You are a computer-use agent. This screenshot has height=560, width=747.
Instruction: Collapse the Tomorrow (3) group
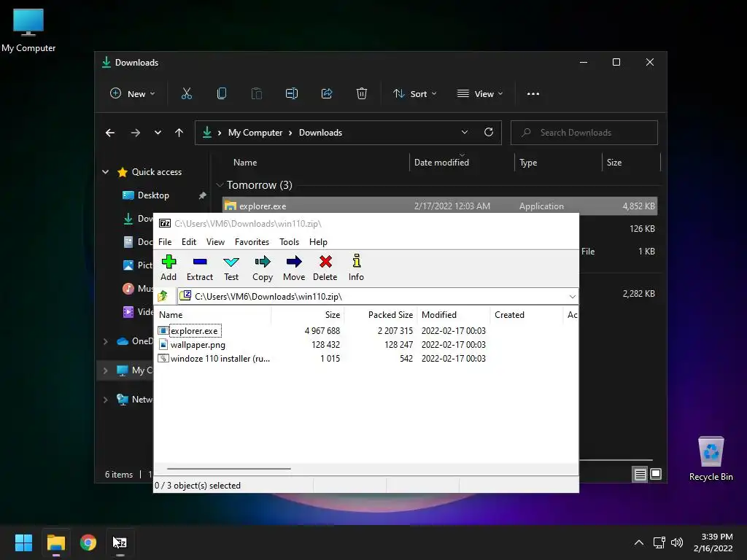pyautogui.click(x=220, y=184)
